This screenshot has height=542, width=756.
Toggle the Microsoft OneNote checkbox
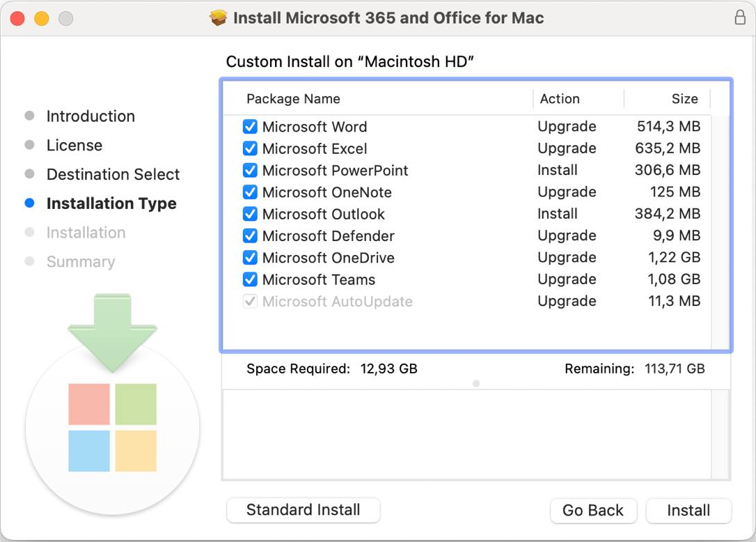click(250, 192)
